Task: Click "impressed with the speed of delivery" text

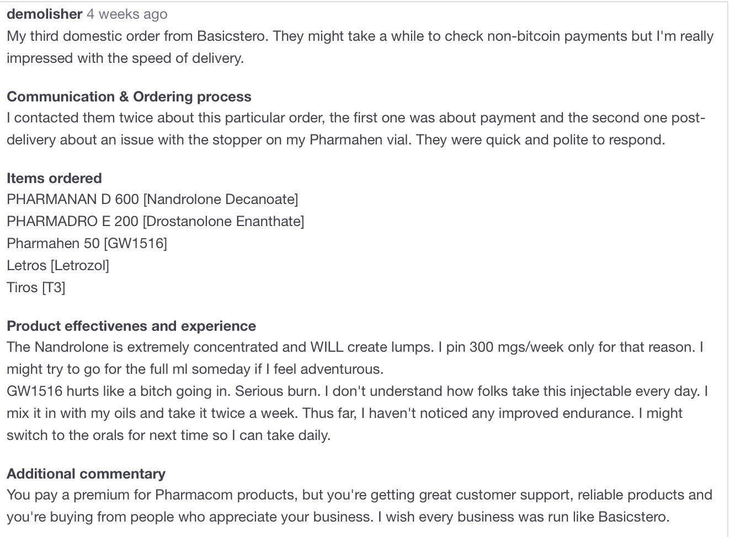Action: pos(125,58)
